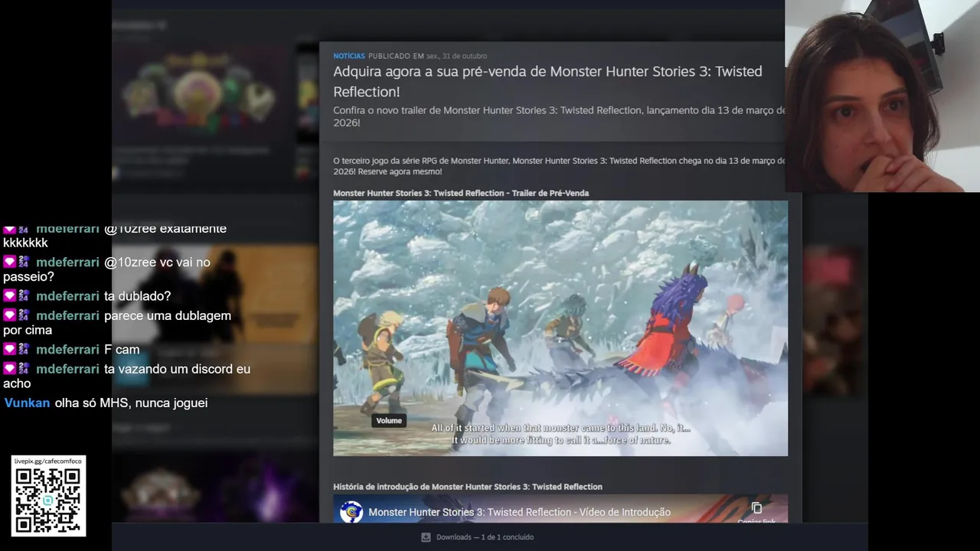Click the copy link icon on introduction video
980x551 pixels.
pos(756,508)
